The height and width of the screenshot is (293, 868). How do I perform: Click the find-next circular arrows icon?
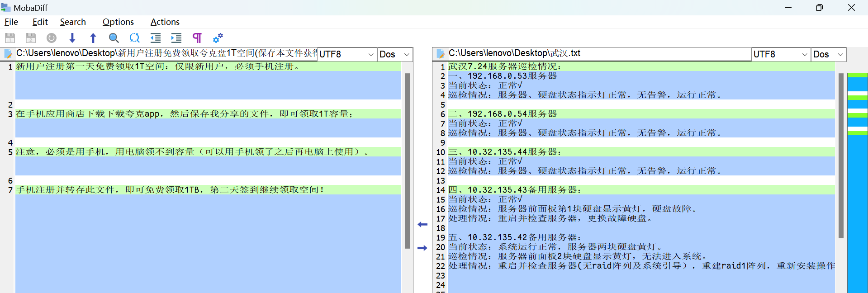[x=135, y=38]
